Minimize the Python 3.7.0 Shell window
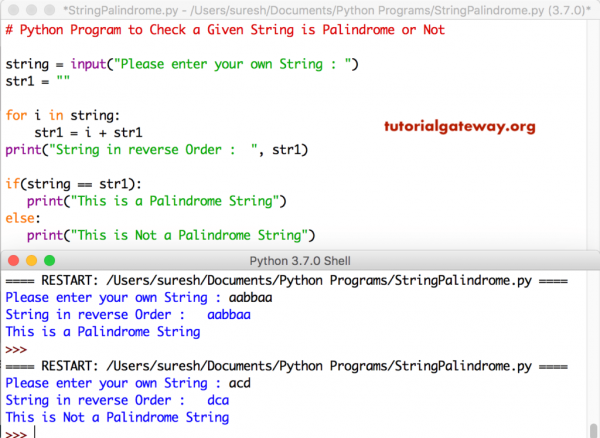 [31, 261]
